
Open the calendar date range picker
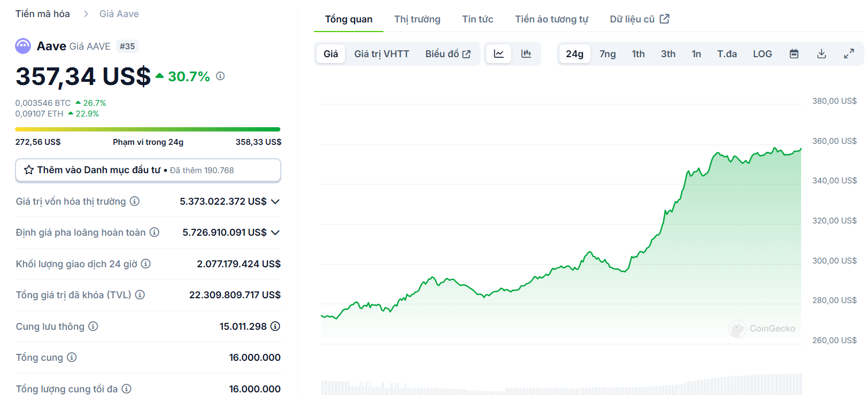point(794,53)
